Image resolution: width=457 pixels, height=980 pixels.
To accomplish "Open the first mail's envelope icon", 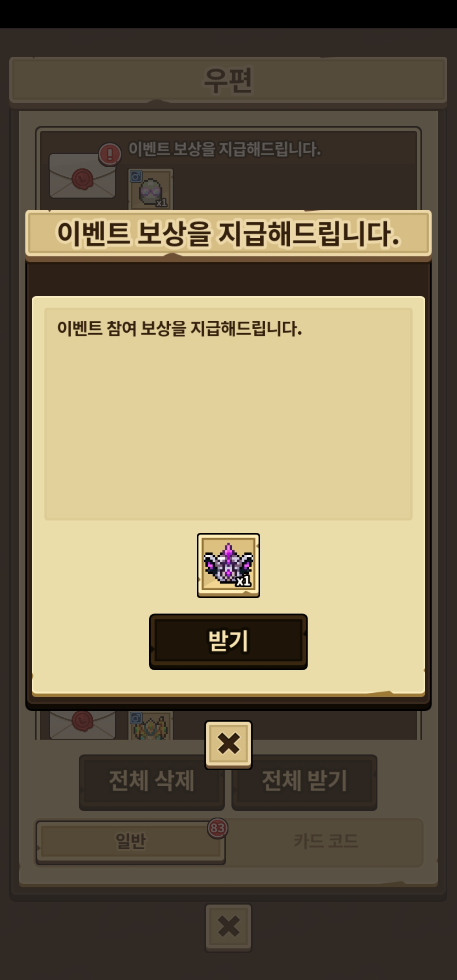I will point(83,176).
